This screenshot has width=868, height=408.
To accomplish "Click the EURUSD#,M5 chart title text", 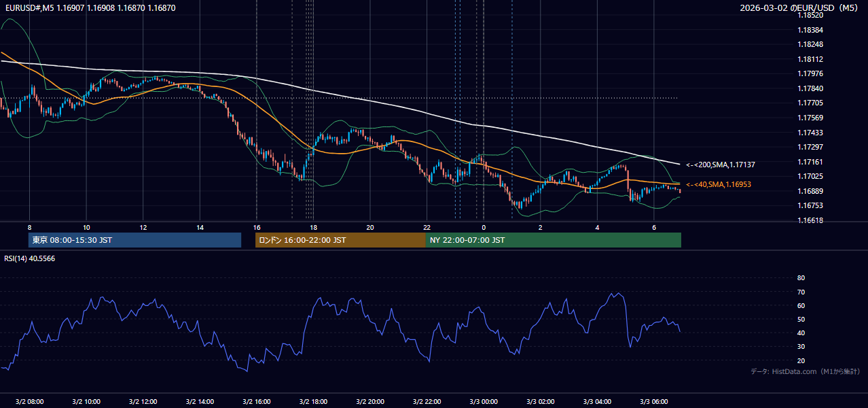I will click(90, 8).
